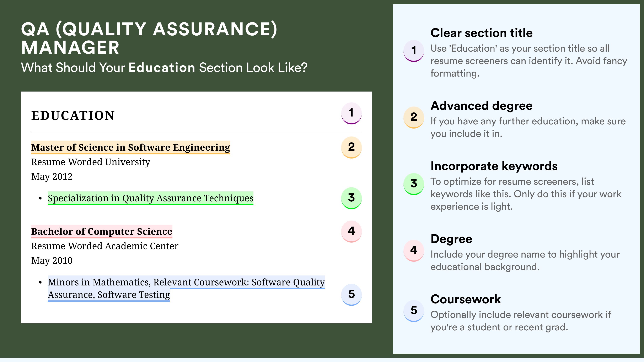Select the highlighted Bachelor of Computer Science text
Image resolution: width=644 pixels, height=362 pixels.
coord(102,232)
